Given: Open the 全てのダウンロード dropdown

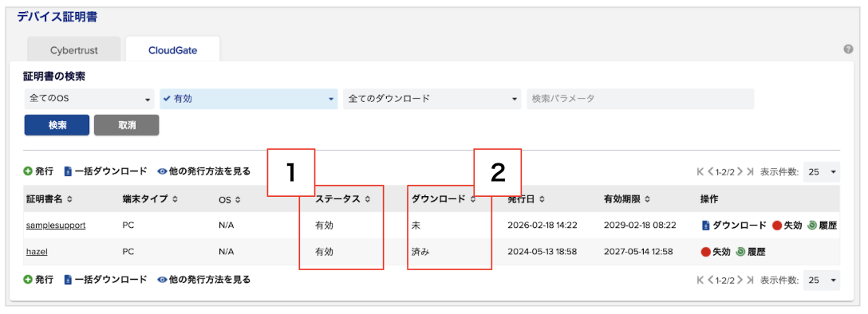Looking at the screenshot, I should click(432, 99).
